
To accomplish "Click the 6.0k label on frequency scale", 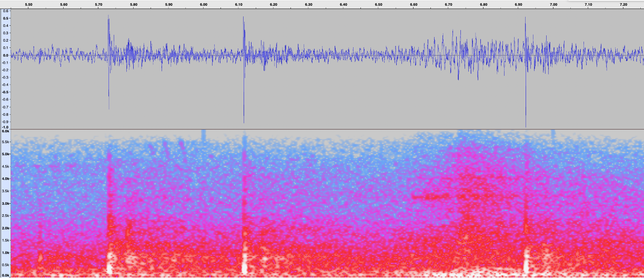I will (x=6, y=131).
